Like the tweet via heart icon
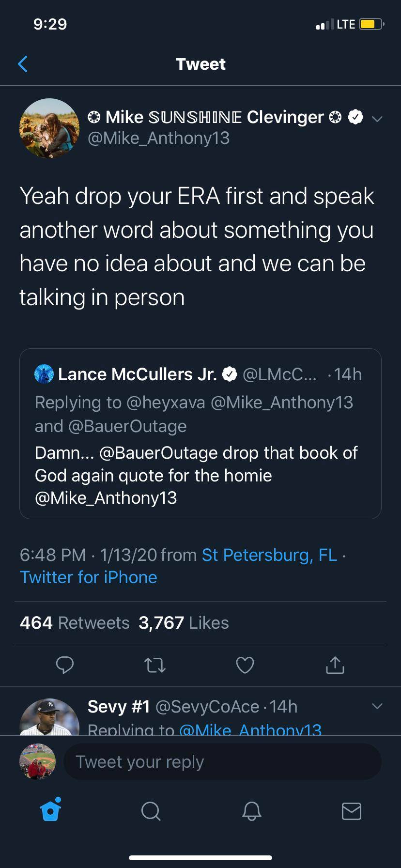The height and width of the screenshot is (868, 401). [x=245, y=665]
